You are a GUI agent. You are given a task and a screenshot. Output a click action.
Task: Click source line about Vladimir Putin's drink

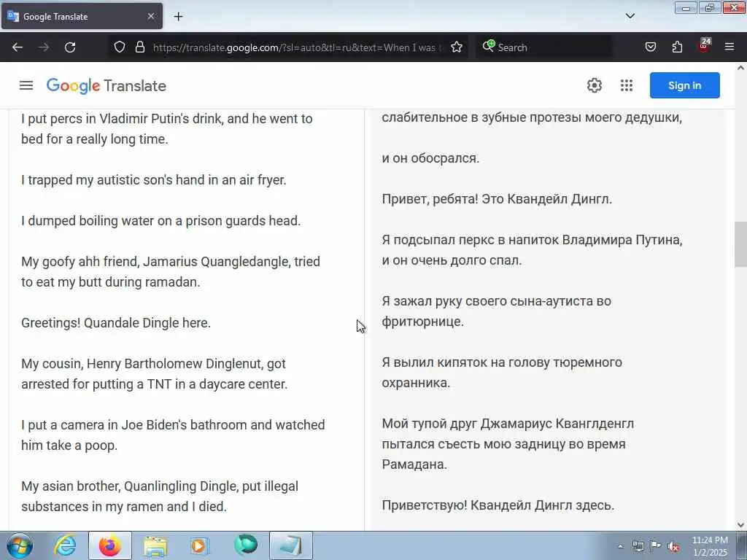pyautogui.click(x=167, y=128)
